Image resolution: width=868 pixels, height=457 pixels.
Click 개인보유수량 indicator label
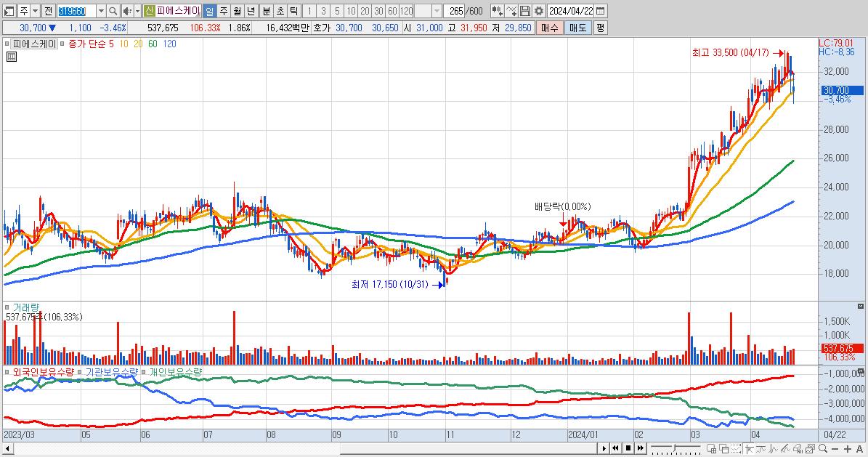[x=176, y=372]
